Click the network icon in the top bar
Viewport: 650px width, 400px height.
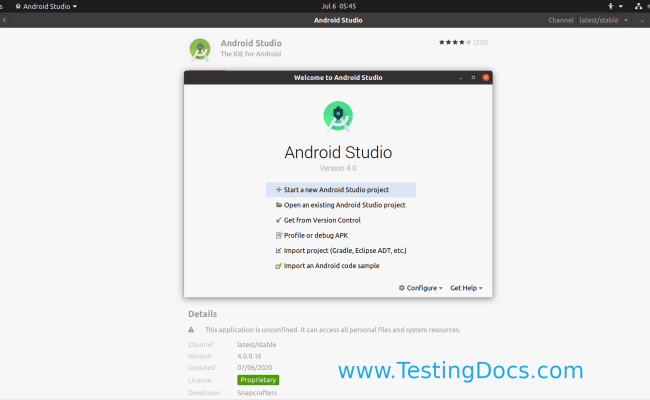[638, 6]
